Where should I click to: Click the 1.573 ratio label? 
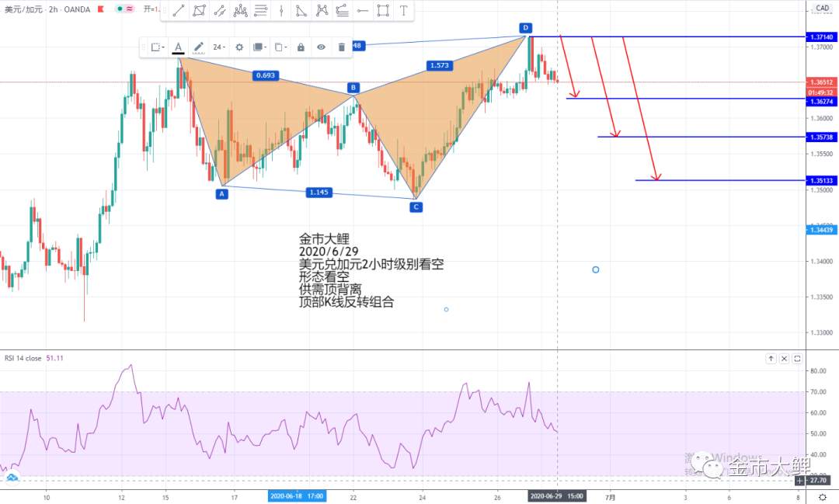coord(440,65)
